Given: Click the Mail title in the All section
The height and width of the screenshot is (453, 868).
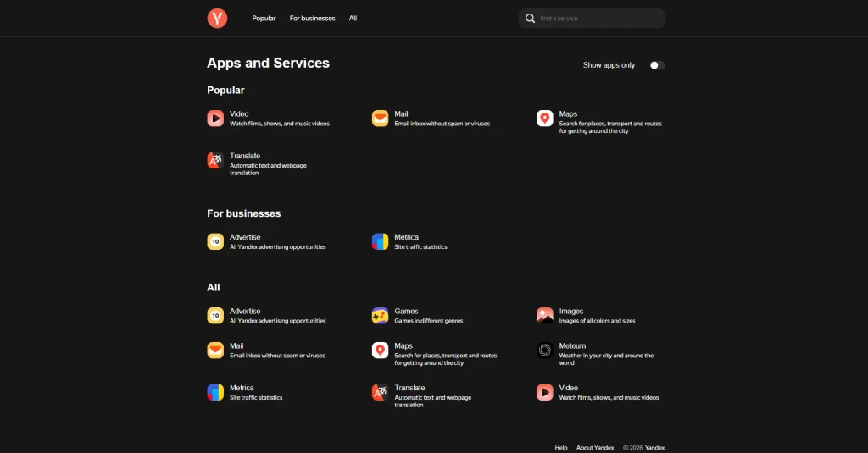Looking at the screenshot, I should pyautogui.click(x=236, y=345).
